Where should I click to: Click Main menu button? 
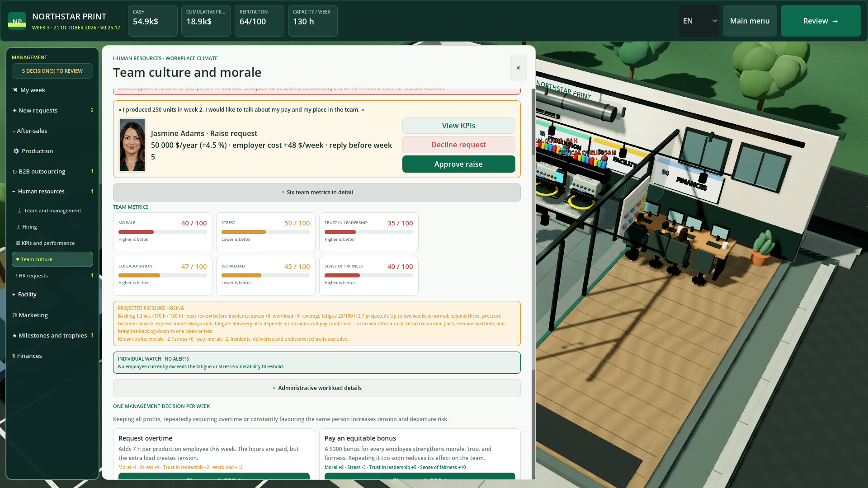750,21
